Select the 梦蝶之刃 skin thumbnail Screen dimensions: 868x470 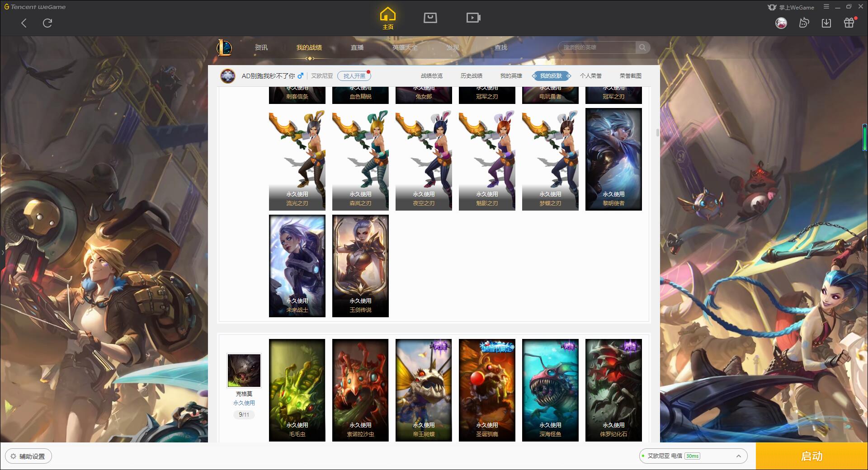click(550, 159)
